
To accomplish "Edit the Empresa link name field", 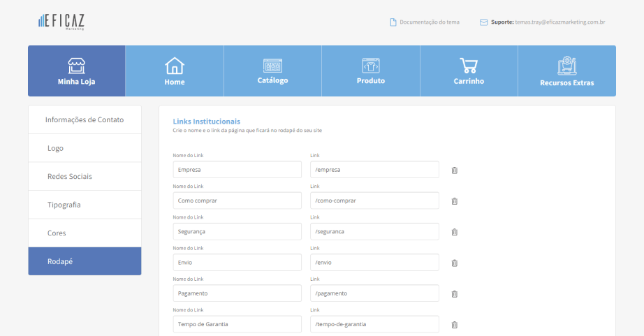I will pos(237,170).
